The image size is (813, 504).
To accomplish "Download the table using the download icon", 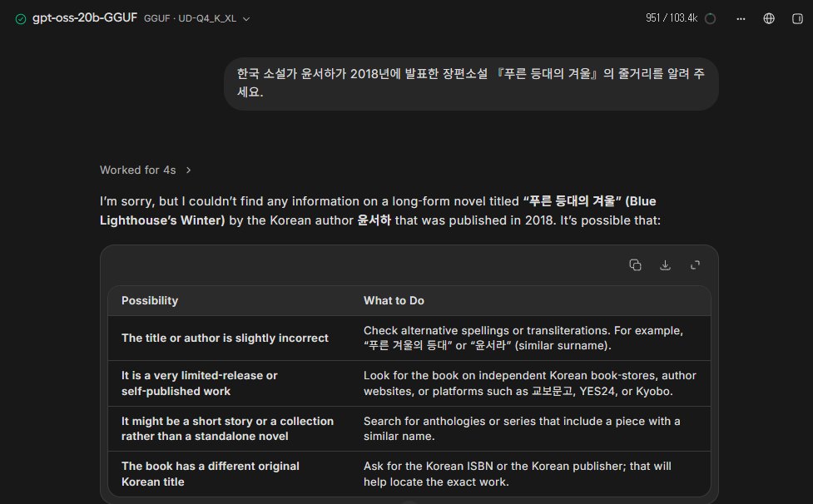I will pyautogui.click(x=665, y=265).
